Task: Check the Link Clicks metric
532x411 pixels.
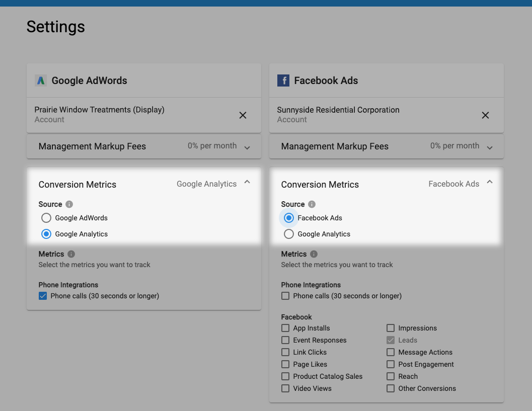Action: [285, 352]
